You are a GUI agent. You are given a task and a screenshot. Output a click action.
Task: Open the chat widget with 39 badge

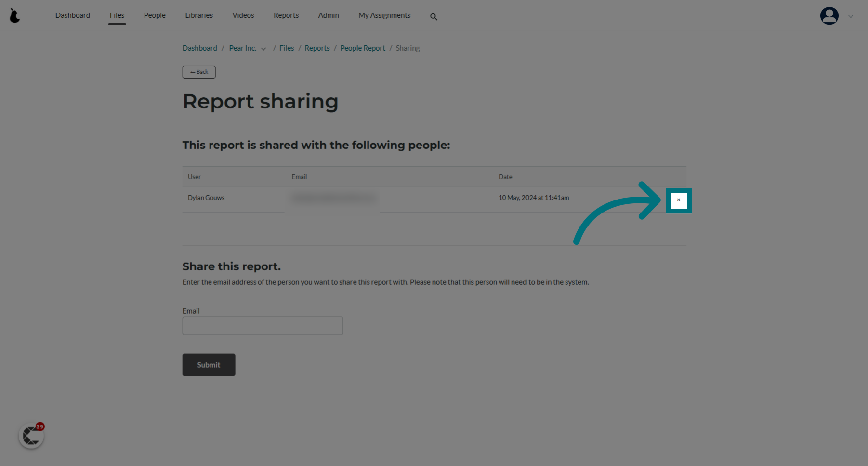point(31,436)
